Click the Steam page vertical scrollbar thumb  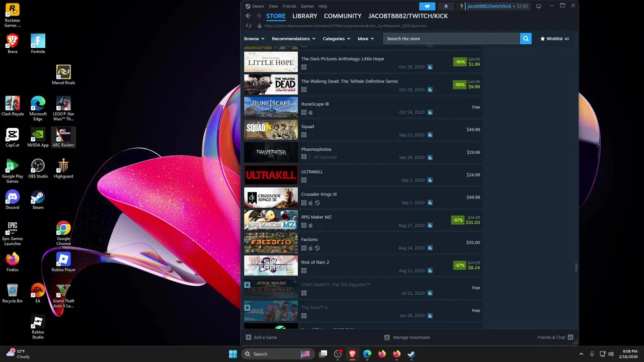tap(576, 267)
